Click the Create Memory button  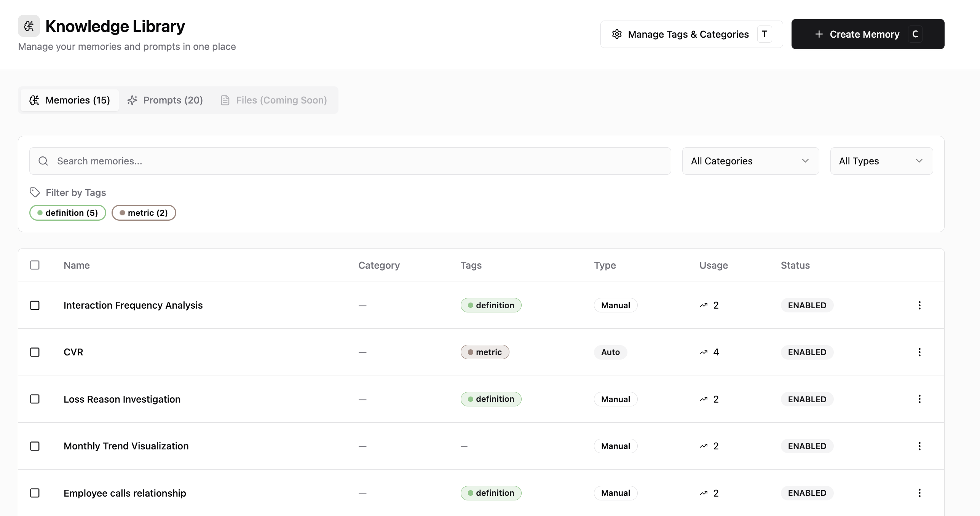click(x=867, y=34)
